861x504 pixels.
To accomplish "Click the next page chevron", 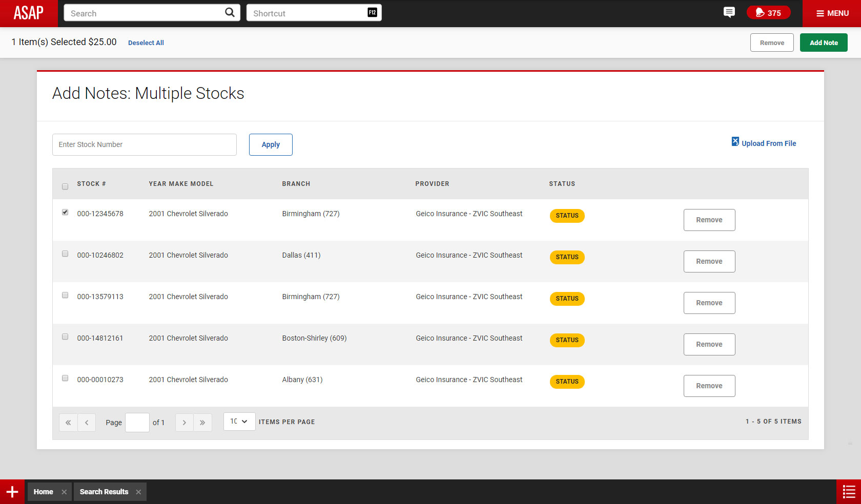I will click(x=184, y=423).
